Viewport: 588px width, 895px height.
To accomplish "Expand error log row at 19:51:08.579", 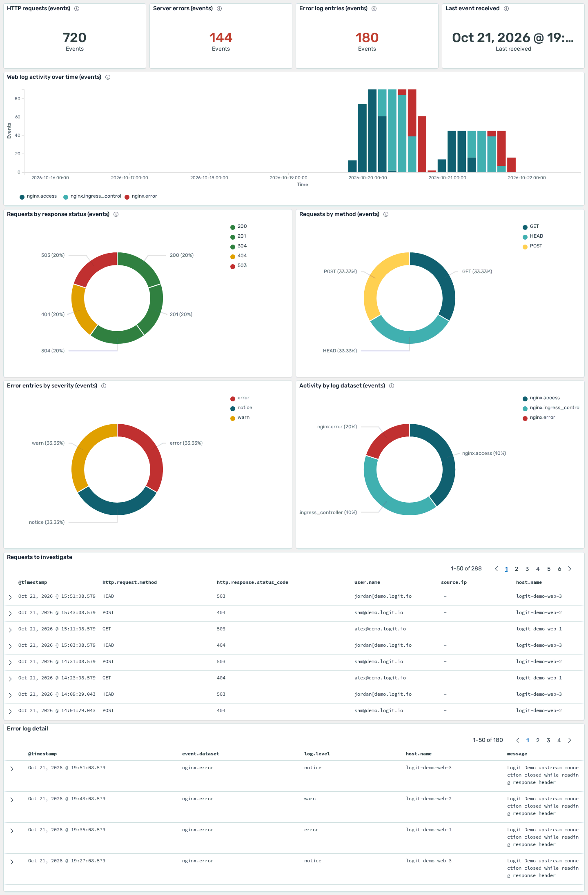I will tap(12, 768).
